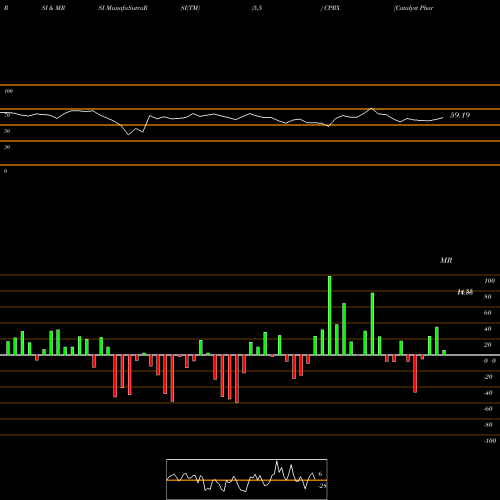The height and width of the screenshot is (500, 500).
Task: Click the tallest green bar in MR histogram
Action: (330, 315)
